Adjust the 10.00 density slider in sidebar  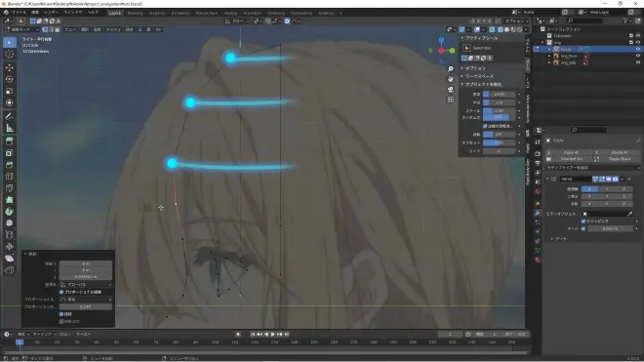click(x=499, y=94)
